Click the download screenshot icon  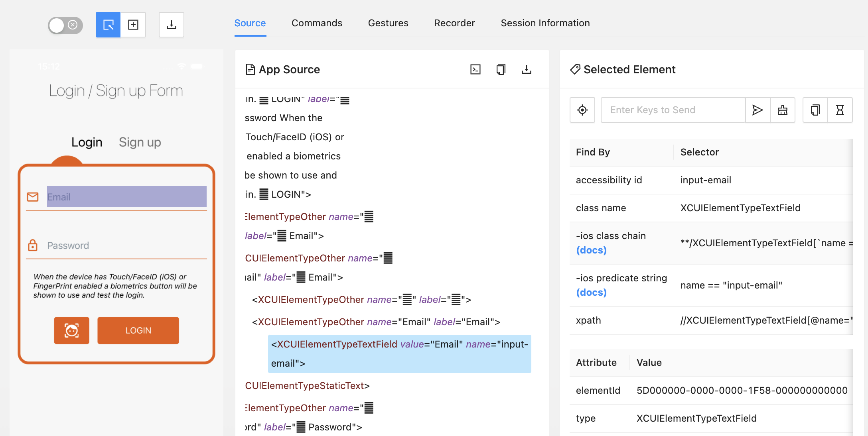(x=172, y=25)
